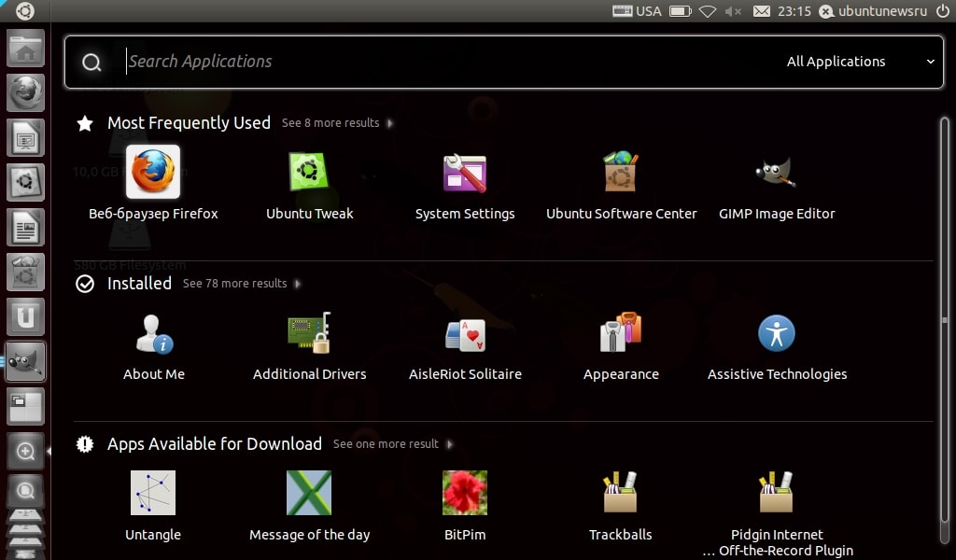956x560 pixels.
Task: Select BitPim app for download
Action: 465,505
